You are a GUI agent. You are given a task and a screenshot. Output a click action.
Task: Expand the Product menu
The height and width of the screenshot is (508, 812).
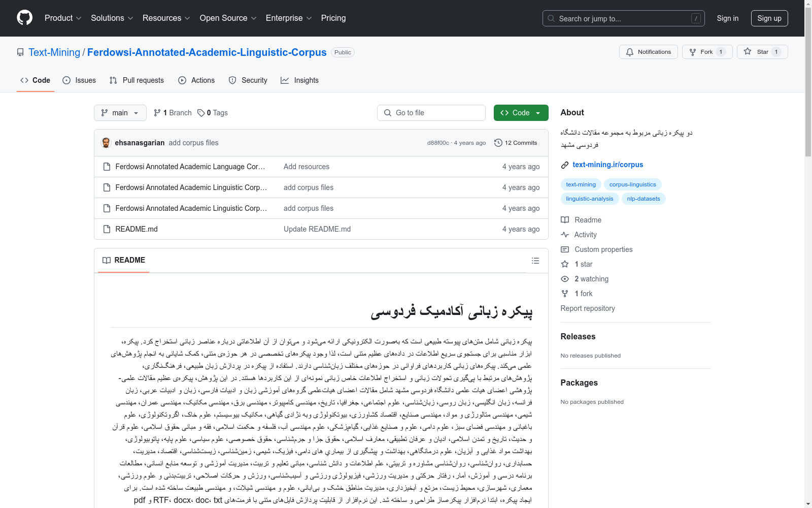point(63,18)
